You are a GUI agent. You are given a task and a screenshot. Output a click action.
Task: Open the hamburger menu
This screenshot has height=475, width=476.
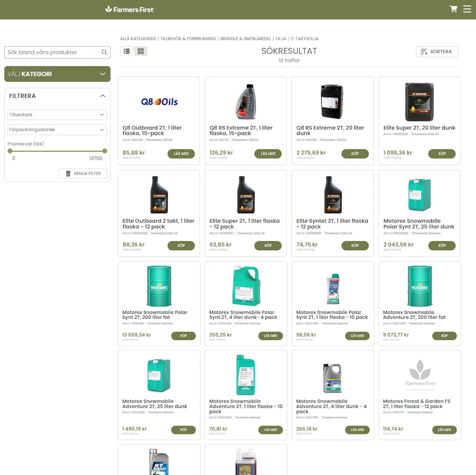point(467,9)
